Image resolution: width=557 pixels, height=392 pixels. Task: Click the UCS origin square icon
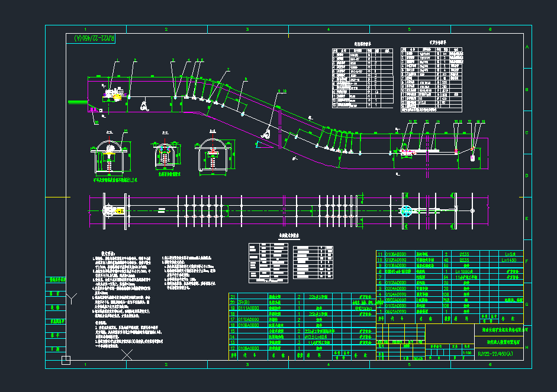coord(66,360)
